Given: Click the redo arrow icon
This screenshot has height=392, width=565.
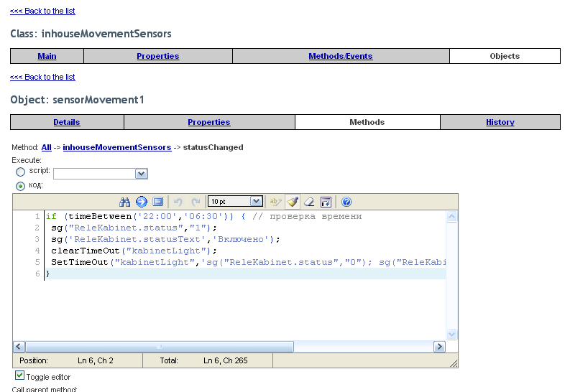Looking at the screenshot, I should (196, 202).
